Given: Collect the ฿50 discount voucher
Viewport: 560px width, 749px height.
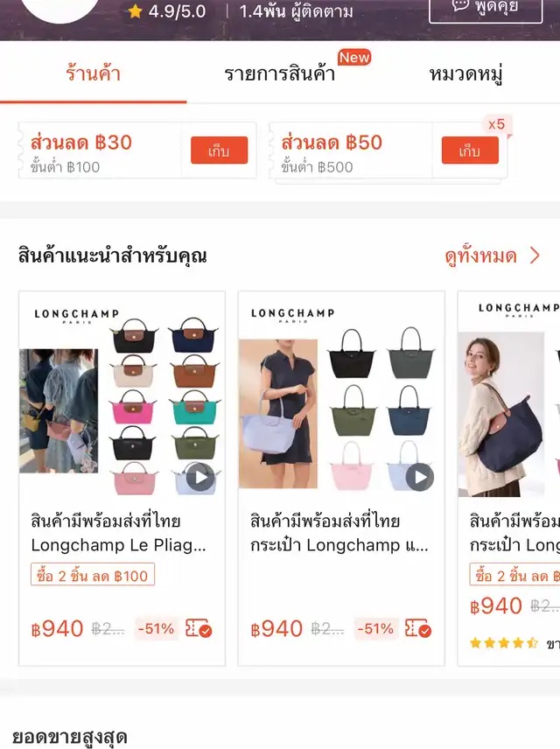Looking at the screenshot, I should click(470, 150).
